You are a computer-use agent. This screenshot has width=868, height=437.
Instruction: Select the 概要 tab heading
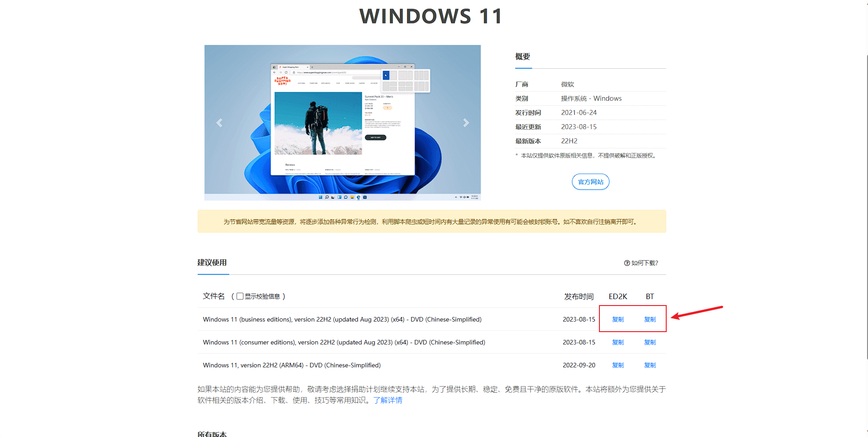coord(523,57)
